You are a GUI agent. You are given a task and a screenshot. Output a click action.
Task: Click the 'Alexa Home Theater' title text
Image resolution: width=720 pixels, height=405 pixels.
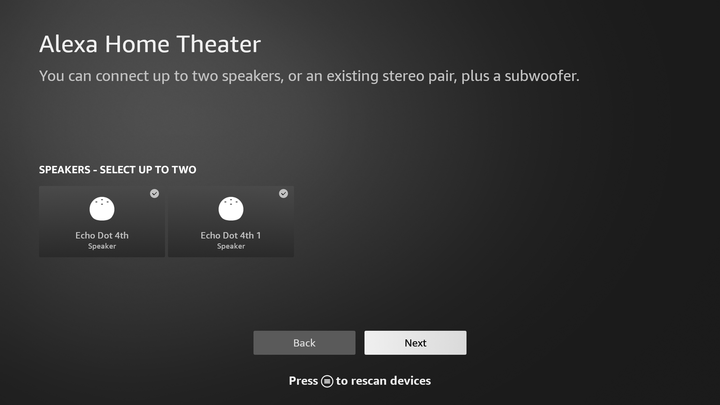click(150, 44)
